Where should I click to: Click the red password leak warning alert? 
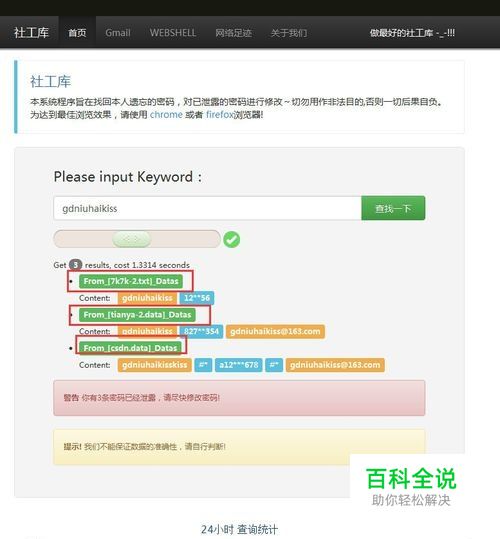(x=239, y=398)
